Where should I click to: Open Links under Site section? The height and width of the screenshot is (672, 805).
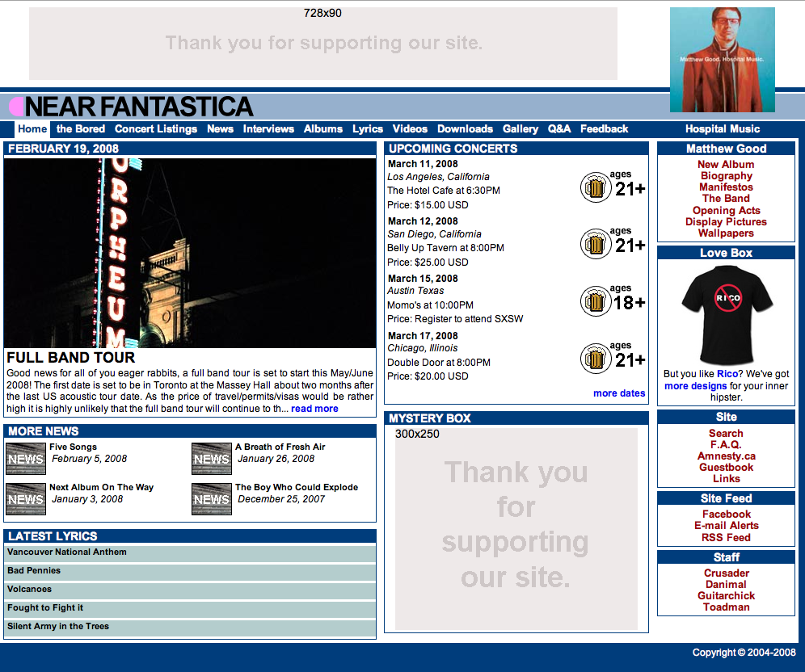point(726,478)
